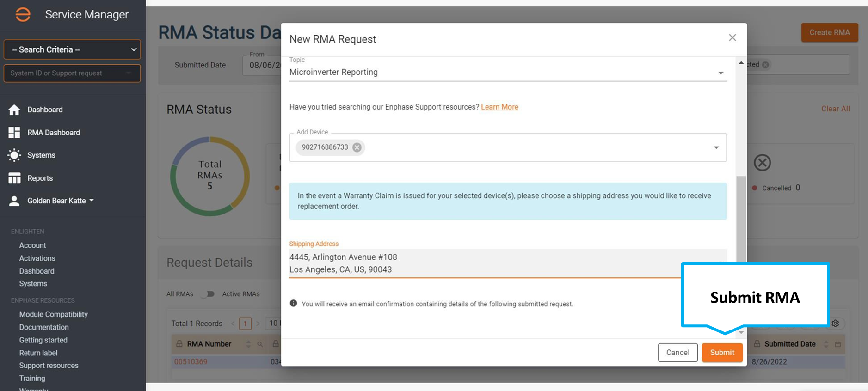Click the lock icon on RMA Number column
The image size is (868, 391).
coord(179,344)
